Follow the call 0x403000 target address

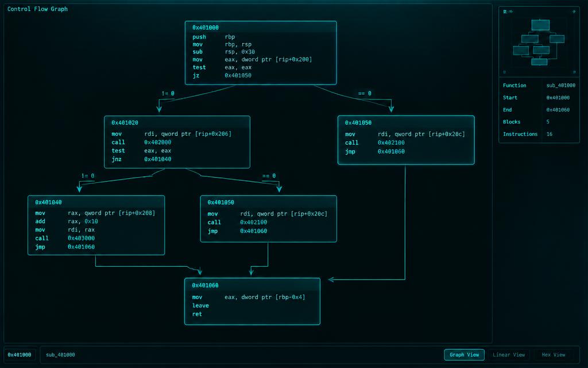point(81,238)
